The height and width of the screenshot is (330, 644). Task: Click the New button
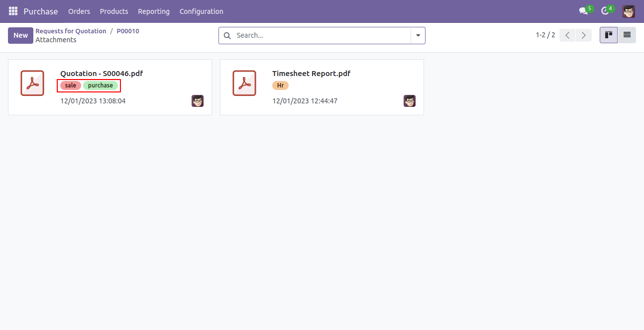(20, 35)
